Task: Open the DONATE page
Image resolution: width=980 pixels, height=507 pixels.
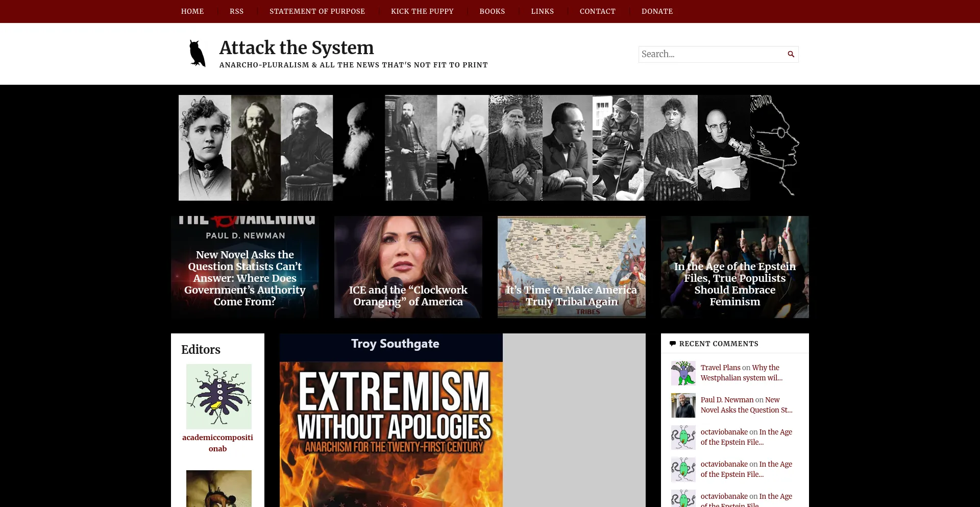Action: (x=657, y=11)
